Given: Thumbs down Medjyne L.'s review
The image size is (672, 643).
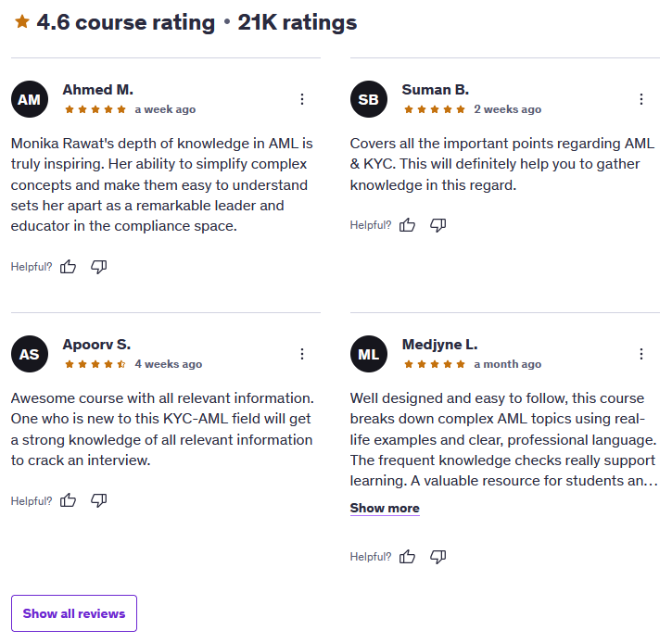Looking at the screenshot, I should click(x=438, y=557).
